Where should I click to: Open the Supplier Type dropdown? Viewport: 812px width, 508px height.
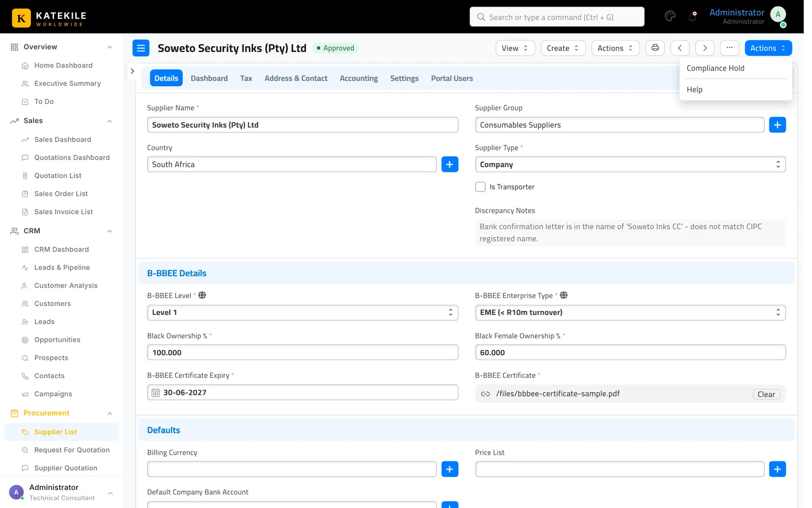point(630,165)
